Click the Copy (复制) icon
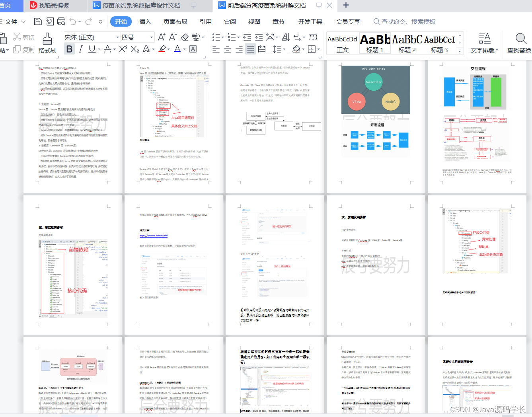This screenshot has height=417, width=532. pyautogui.click(x=17, y=49)
